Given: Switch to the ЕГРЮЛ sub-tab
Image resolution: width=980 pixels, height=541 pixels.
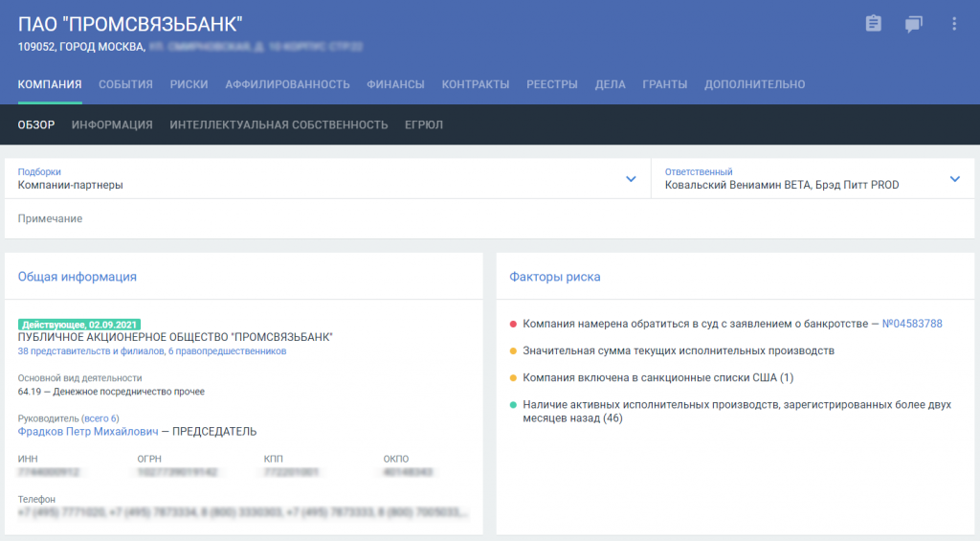Looking at the screenshot, I should 424,125.
